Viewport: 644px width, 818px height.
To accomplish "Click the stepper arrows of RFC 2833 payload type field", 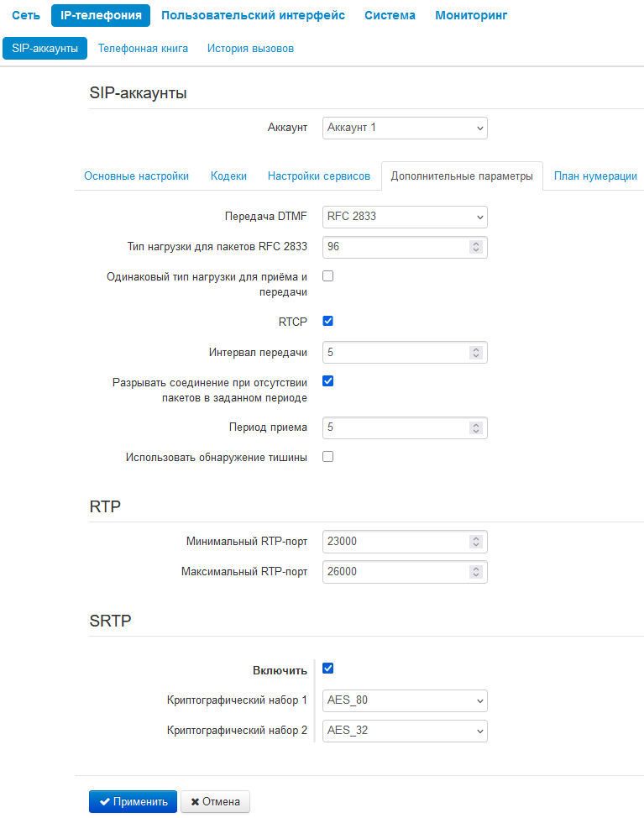I will [475, 247].
